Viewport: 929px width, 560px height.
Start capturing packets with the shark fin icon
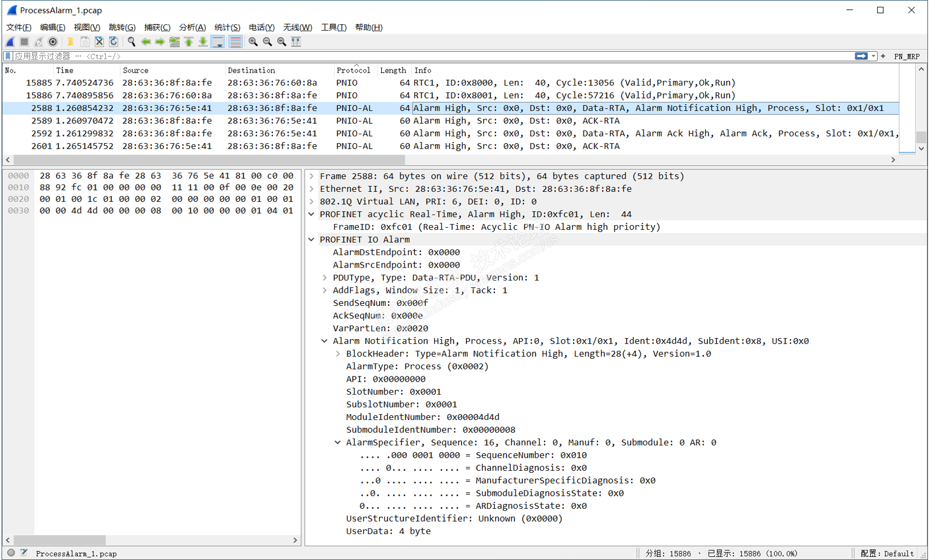click(10, 42)
